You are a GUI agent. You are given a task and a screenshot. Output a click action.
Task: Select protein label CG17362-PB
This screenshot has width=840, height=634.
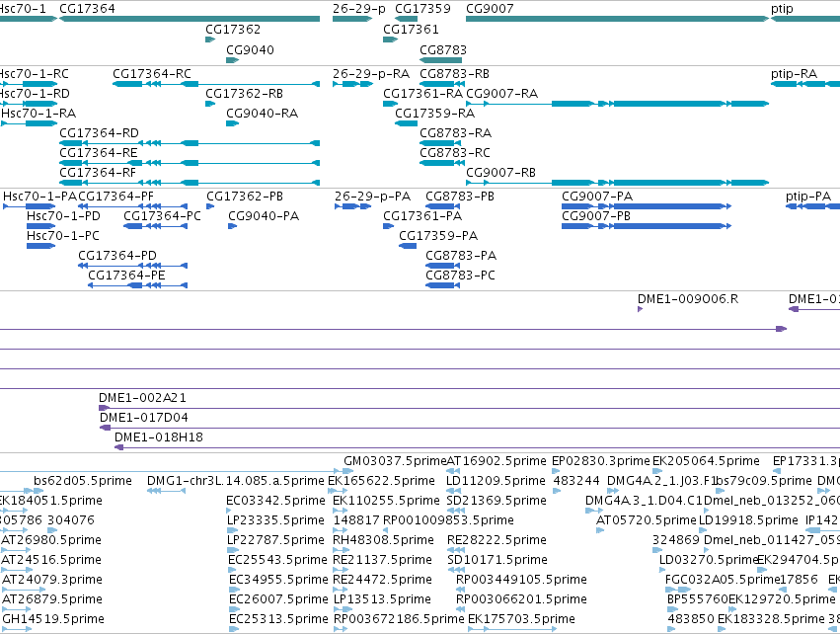pyautogui.click(x=245, y=197)
